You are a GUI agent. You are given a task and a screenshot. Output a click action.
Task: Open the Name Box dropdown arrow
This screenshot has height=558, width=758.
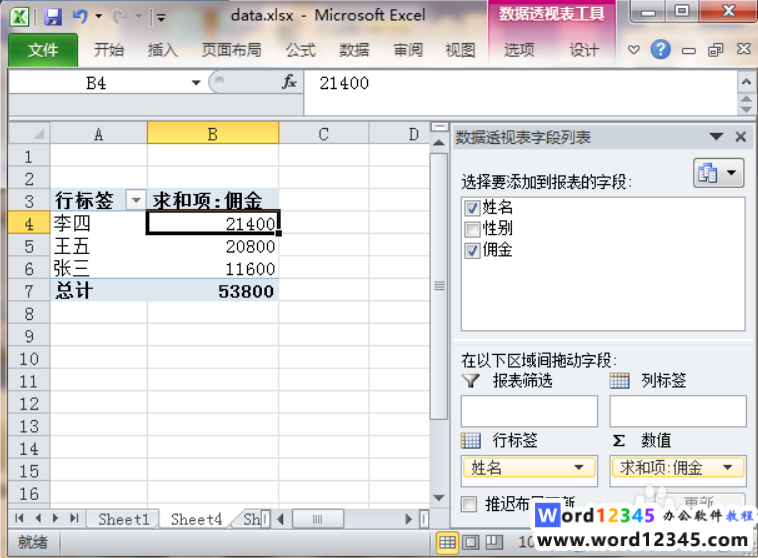[x=196, y=83]
